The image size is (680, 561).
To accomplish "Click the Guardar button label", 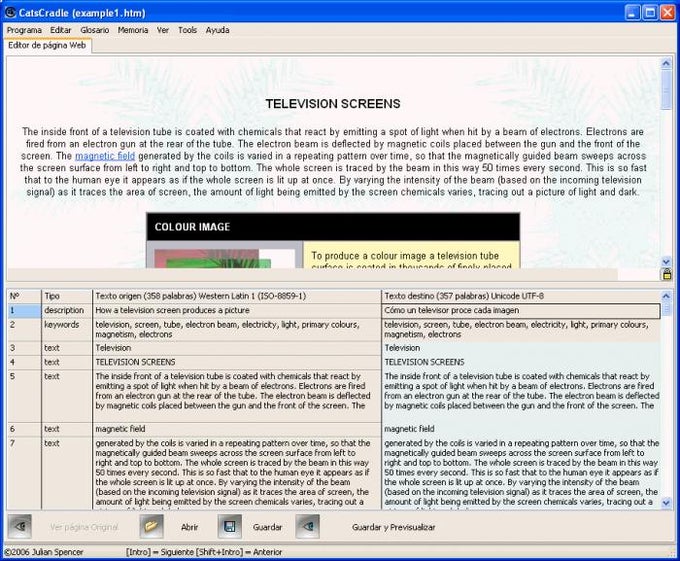I will [267, 527].
